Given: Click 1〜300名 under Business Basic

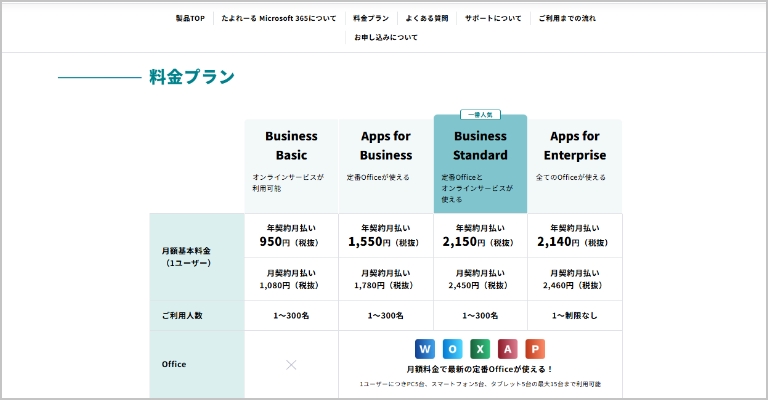Looking at the screenshot, I should pos(291,316).
